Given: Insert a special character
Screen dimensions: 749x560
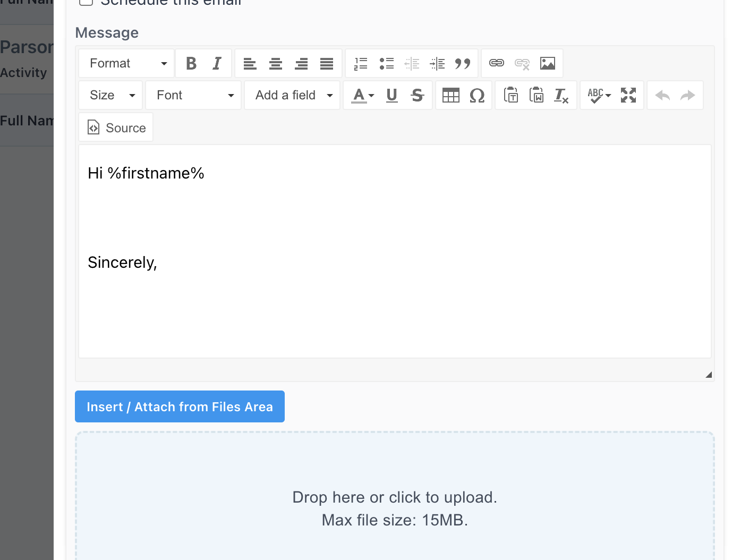Looking at the screenshot, I should [x=476, y=95].
